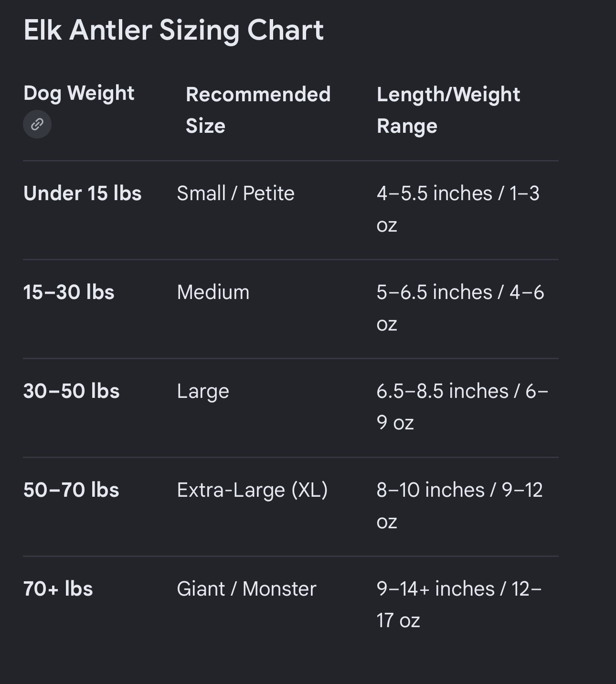Click the 5–6.5 inches / 4–6 oz cell
616x684 pixels.
pos(460,308)
